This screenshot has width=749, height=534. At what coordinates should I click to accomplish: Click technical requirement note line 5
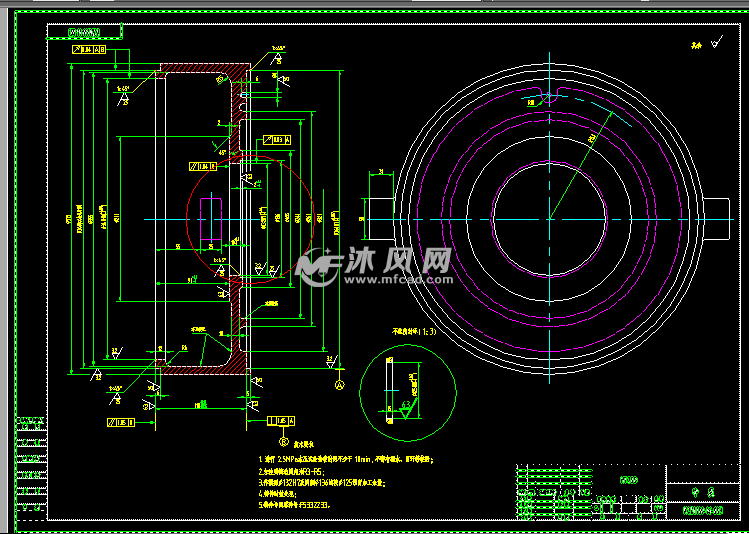295,504
